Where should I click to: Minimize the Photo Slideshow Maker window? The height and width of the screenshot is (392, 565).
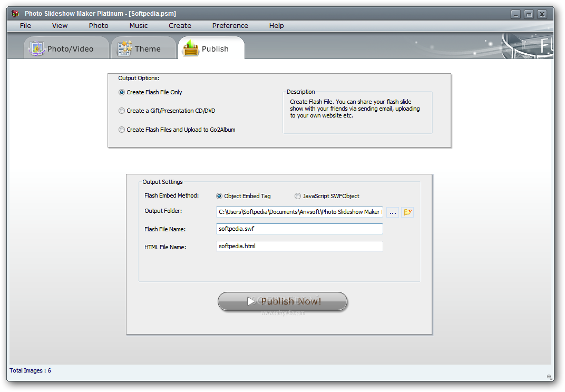coord(515,14)
